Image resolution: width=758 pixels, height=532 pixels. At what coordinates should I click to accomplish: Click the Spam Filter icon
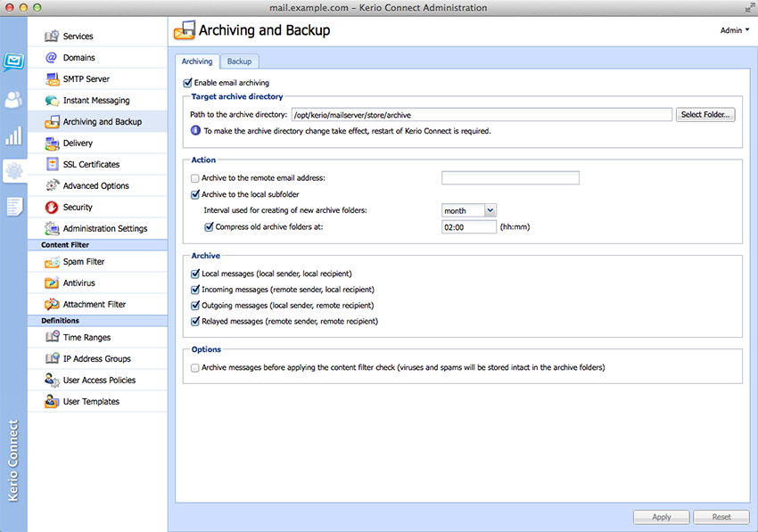tap(52, 262)
